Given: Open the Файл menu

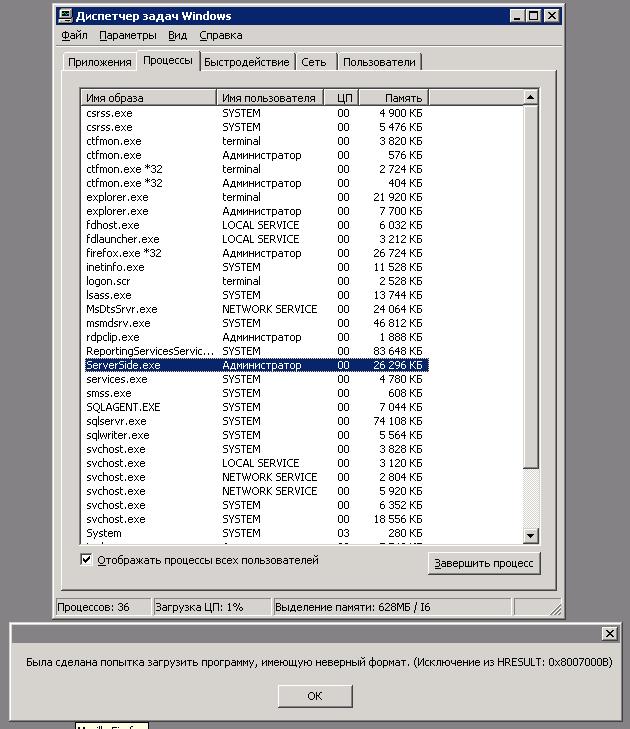Looking at the screenshot, I should click(74, 35).
